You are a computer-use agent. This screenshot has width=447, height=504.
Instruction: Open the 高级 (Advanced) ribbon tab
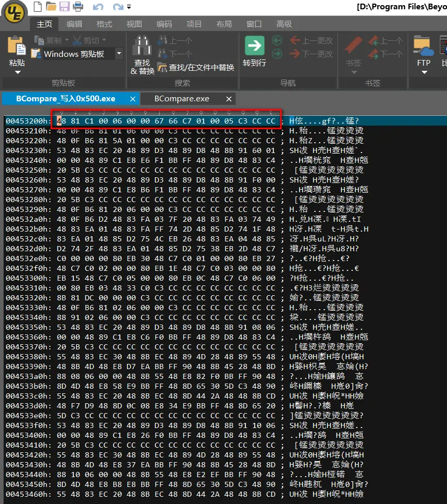tap(284, 24)
